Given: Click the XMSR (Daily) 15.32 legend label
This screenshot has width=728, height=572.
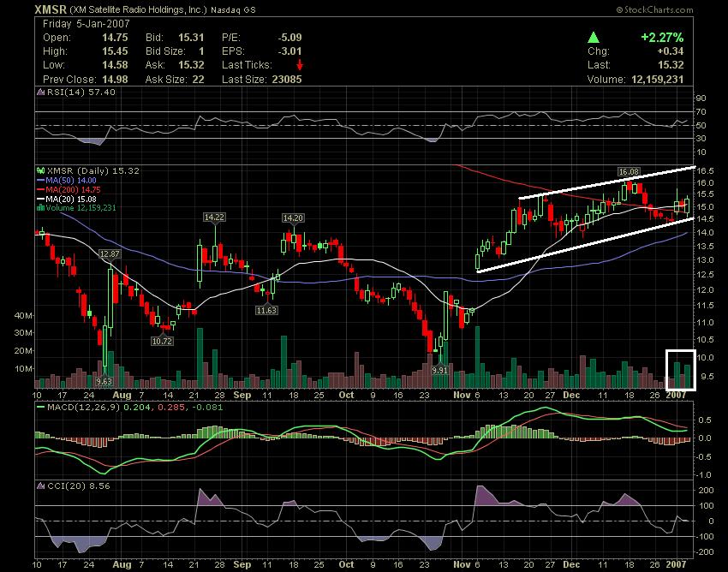Looking at the screenshot, I should (x=92, y=171).
